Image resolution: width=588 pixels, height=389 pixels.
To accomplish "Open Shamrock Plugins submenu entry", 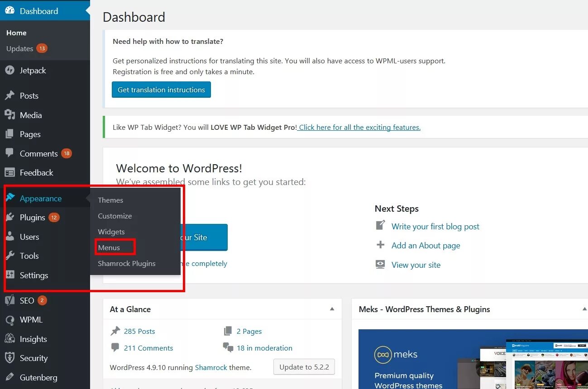I will pos(127,263).
